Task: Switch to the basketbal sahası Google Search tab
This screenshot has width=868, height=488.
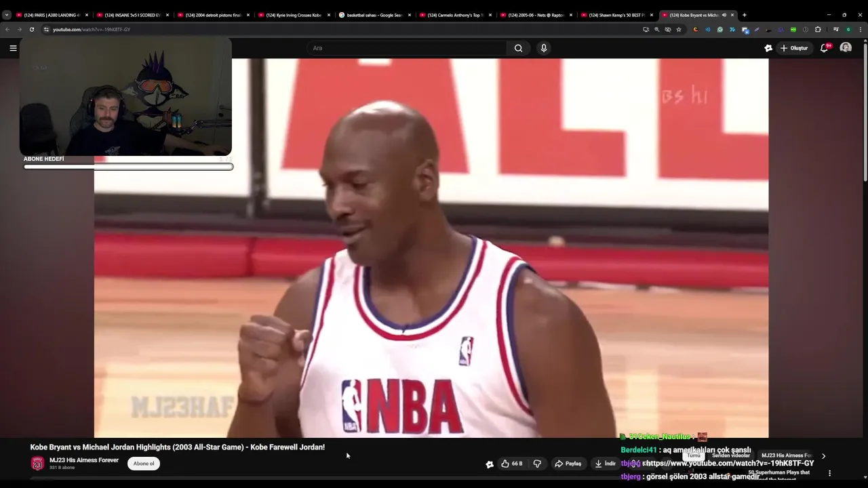Action: tap(374, 15)
